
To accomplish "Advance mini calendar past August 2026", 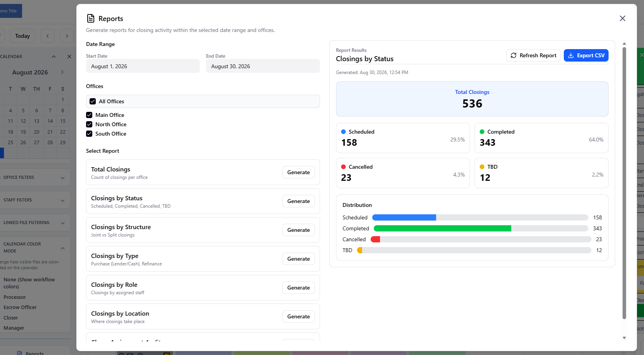I will coord(62,72).
